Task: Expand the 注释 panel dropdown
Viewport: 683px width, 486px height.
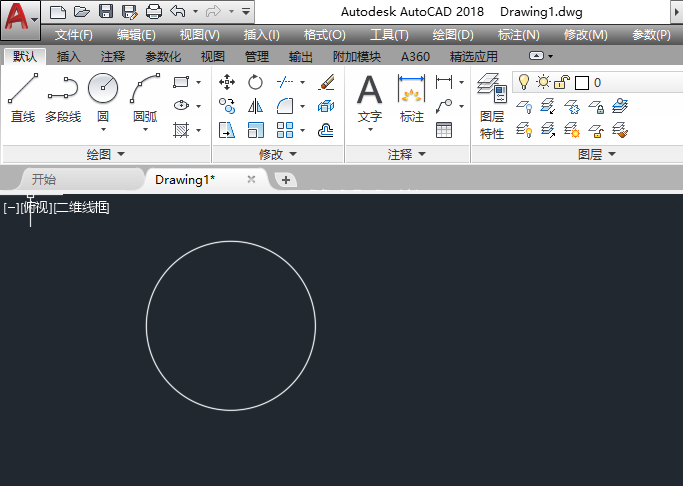Action: [x=407, y=155]
